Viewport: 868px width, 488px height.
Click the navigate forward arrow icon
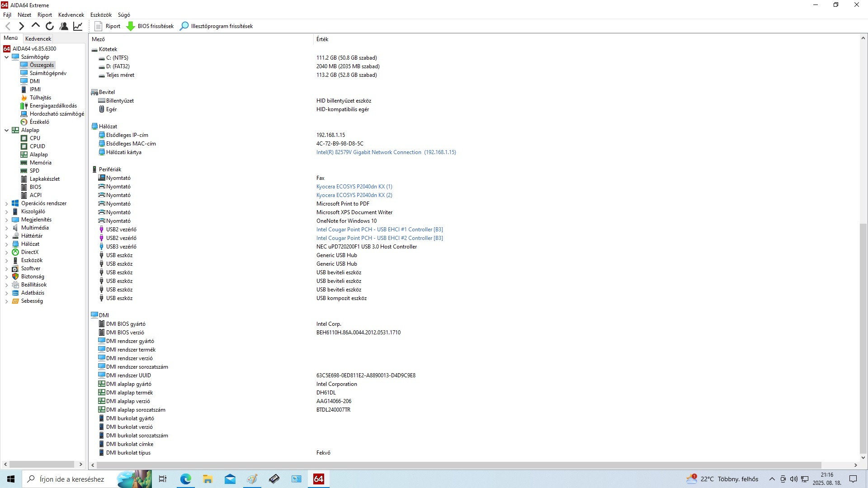point(21,26)
